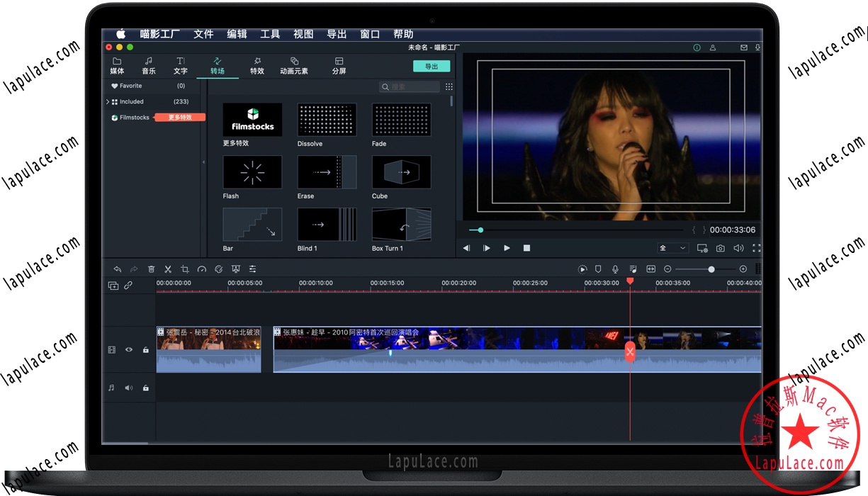Expand the Included folder in sidebar
868x496 pixels.
pyautogui.click(x=108, y=102)
